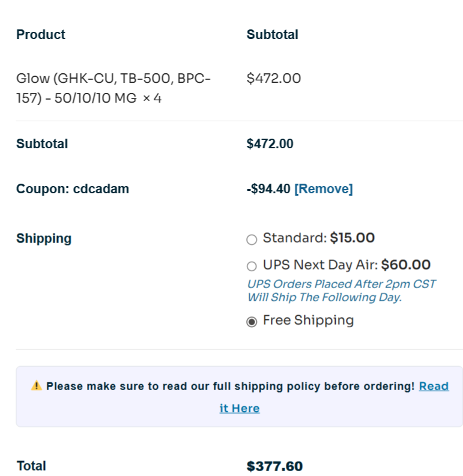
Task: Select the Standard $15.00 shipping option
Action: pyautogui.click(x=252, y=240)
